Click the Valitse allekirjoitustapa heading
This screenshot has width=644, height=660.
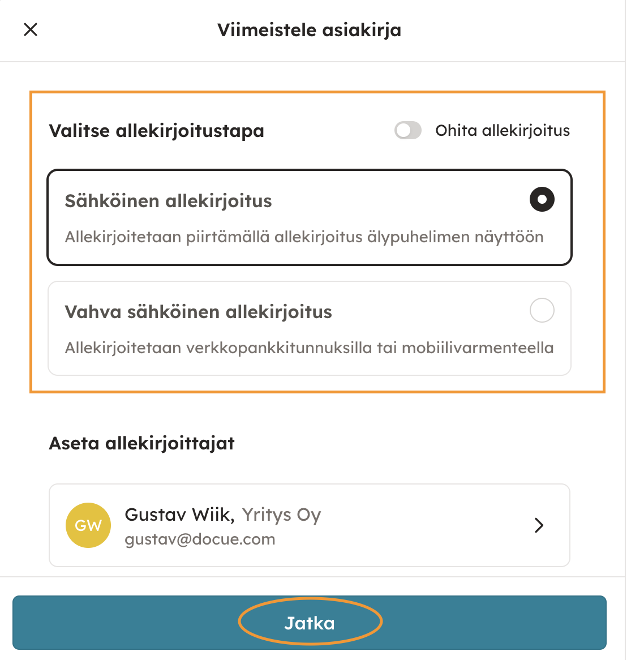(156, 131)
